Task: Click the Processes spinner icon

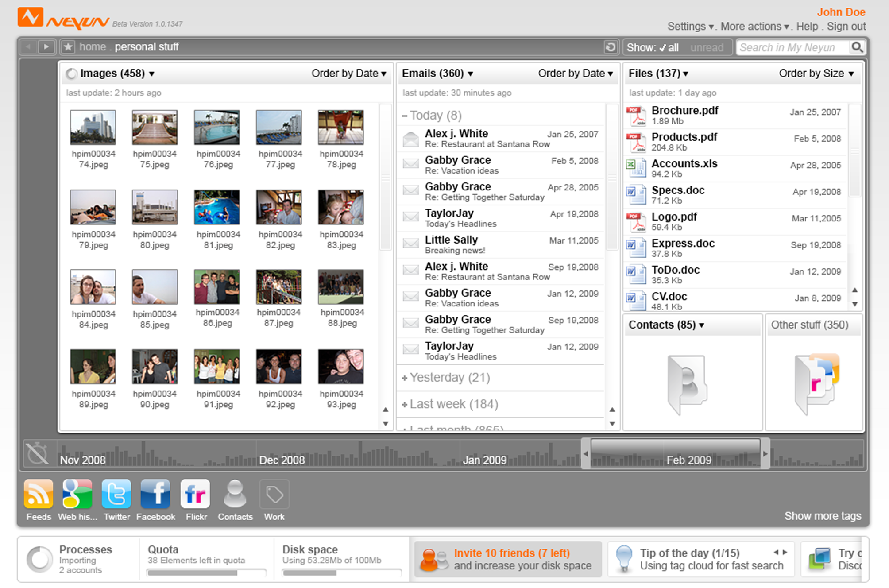Action: pyautogui.click(x=39, y=559)
